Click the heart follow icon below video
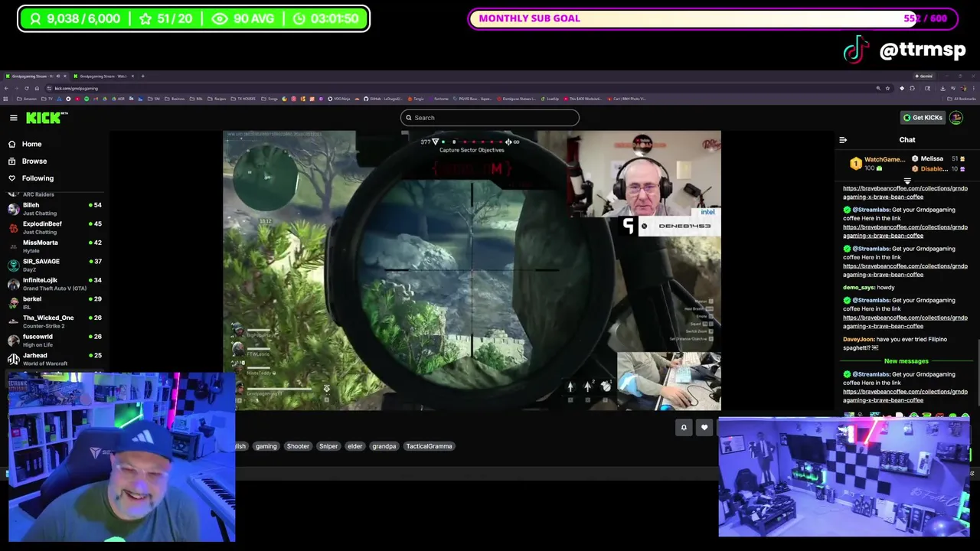Screen dimensions: 980x551 [704, 428]
